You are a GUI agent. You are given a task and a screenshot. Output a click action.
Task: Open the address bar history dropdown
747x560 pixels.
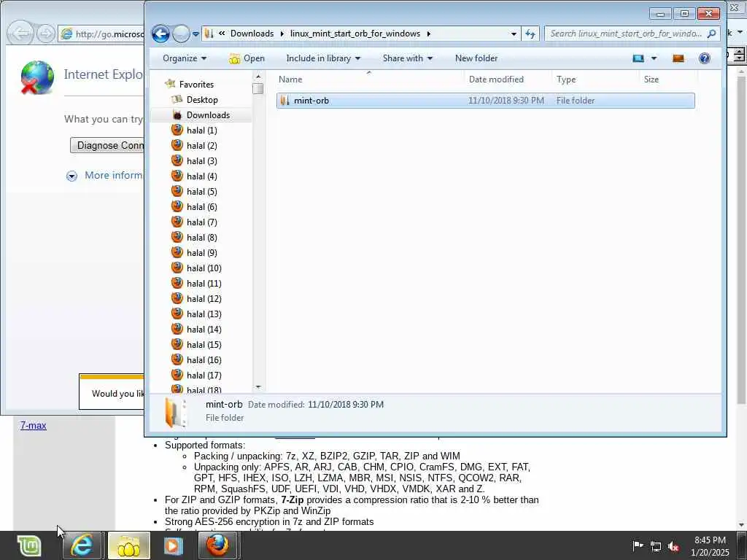point(514,34)
